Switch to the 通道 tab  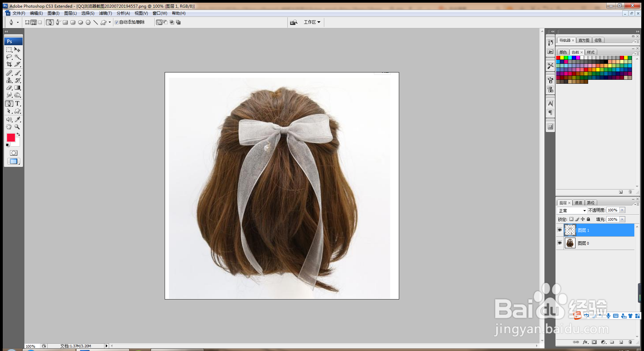(x=578, y=203)
